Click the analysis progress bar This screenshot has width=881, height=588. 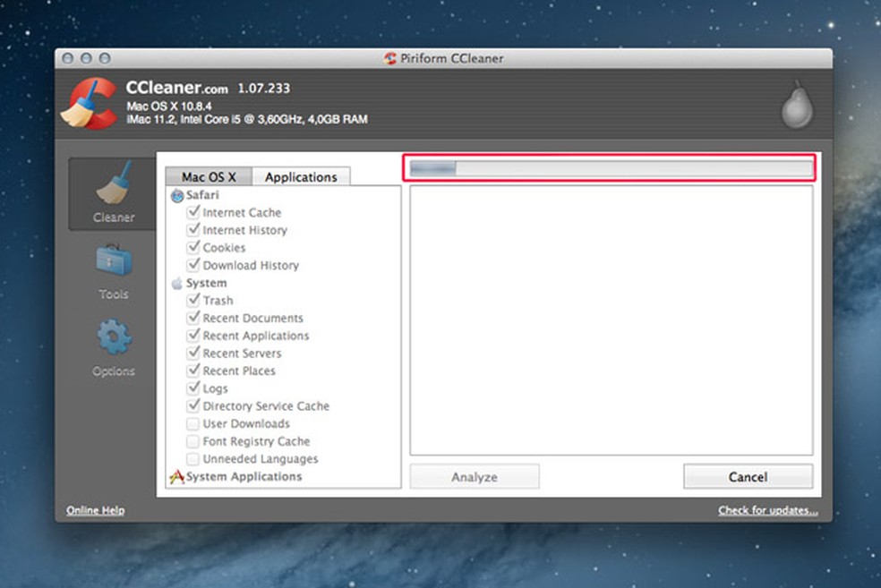612,168
